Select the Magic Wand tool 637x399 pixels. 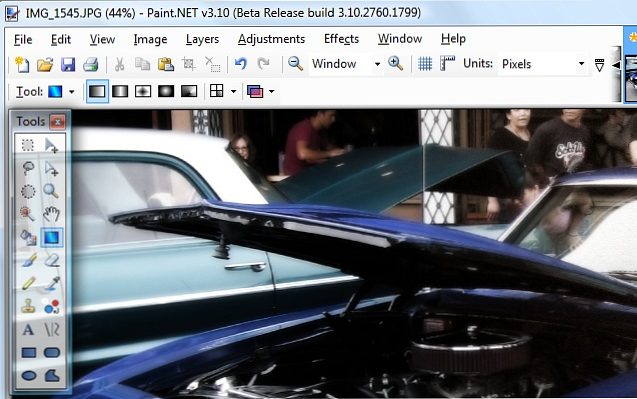point(28,214)
